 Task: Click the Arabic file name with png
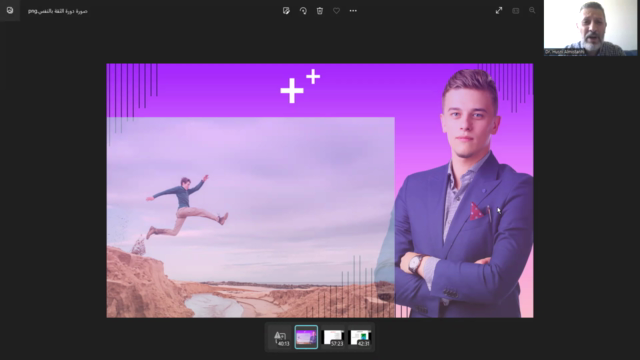(x=58, y=11)
